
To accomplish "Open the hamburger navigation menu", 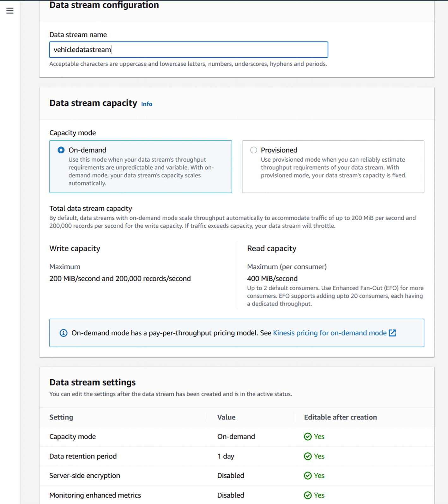I will (10, 11).
